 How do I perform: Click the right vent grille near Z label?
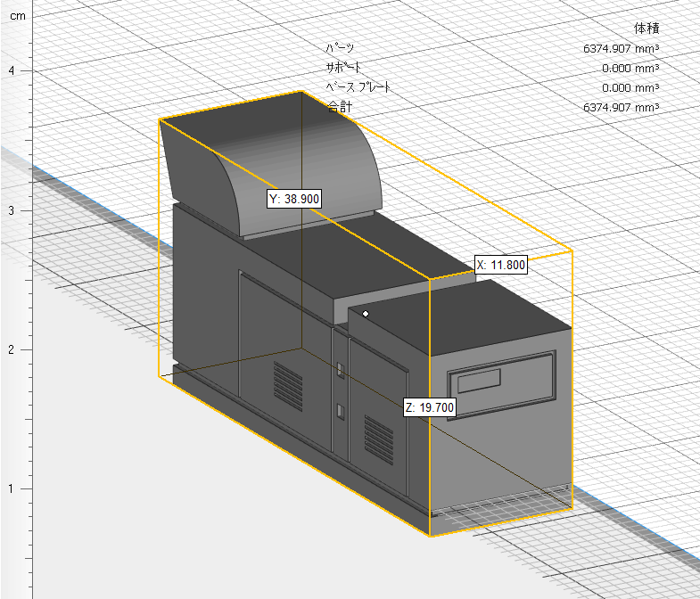point(379,439)
